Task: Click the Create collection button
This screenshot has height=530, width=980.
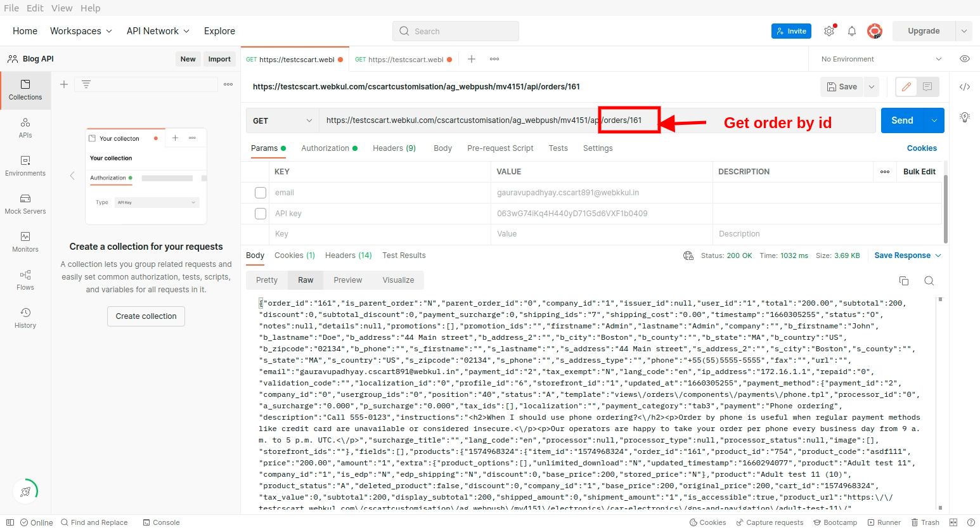Action: coord(146,316)
